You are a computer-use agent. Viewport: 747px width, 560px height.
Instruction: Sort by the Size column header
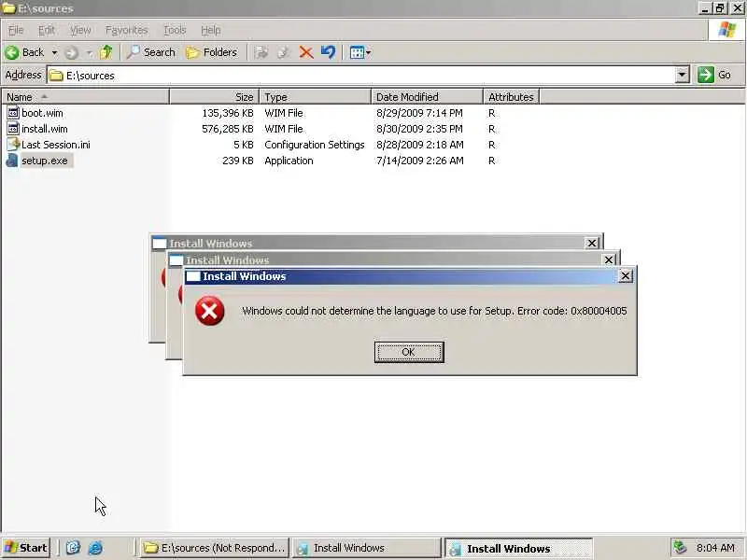click(x=214, y=97)
